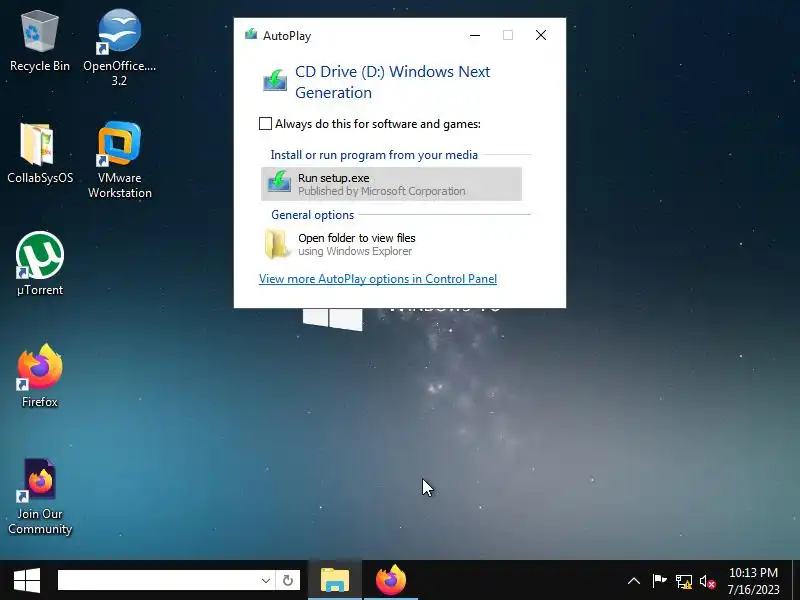Click the taskbar address refresh button
The width and height of the screenshot is (800, 600).
tap(288, 581)
